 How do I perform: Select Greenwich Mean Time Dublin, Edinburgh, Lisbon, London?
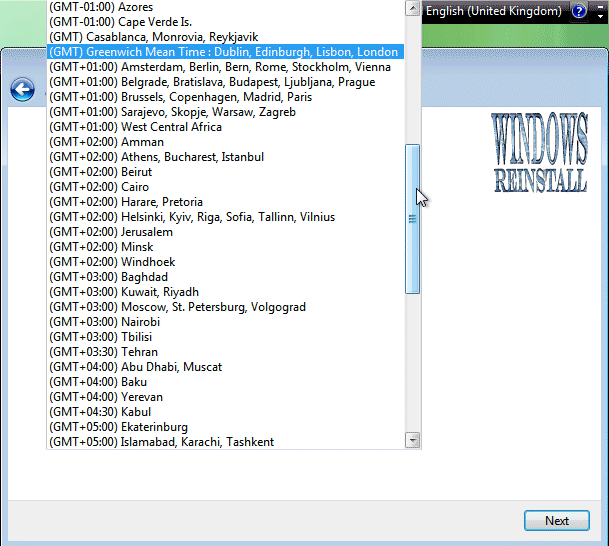click(224, 52)
